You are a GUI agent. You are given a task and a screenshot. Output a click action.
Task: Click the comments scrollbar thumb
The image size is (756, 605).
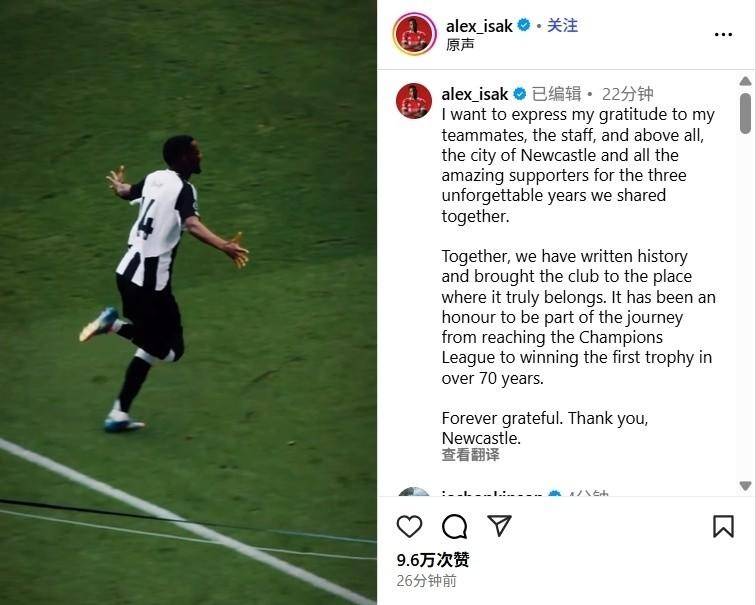point(745,113)
